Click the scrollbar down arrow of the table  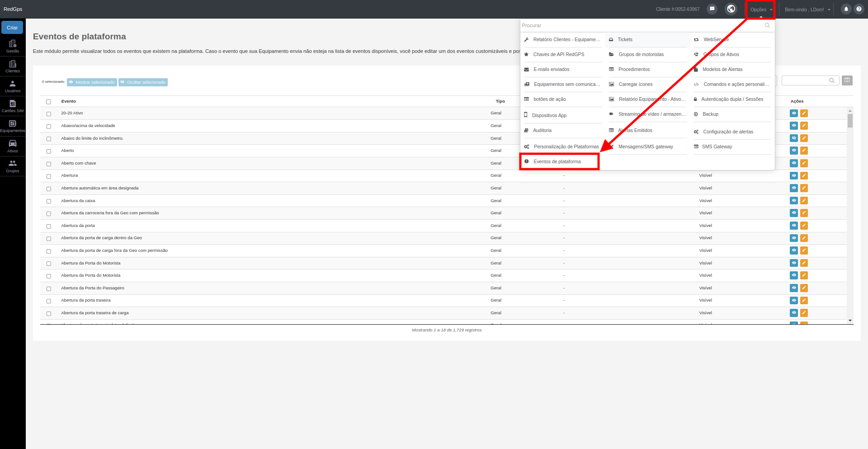pyautogui.click(x=850, y=321)
